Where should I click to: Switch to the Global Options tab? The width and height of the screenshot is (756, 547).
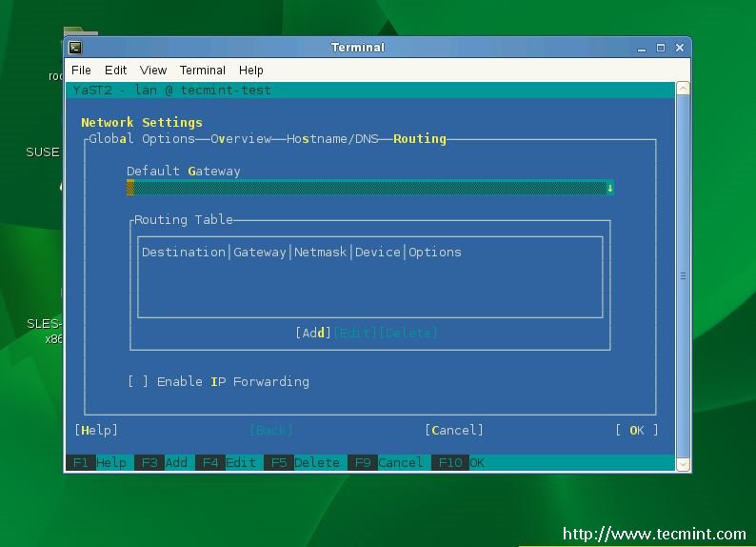142,139
